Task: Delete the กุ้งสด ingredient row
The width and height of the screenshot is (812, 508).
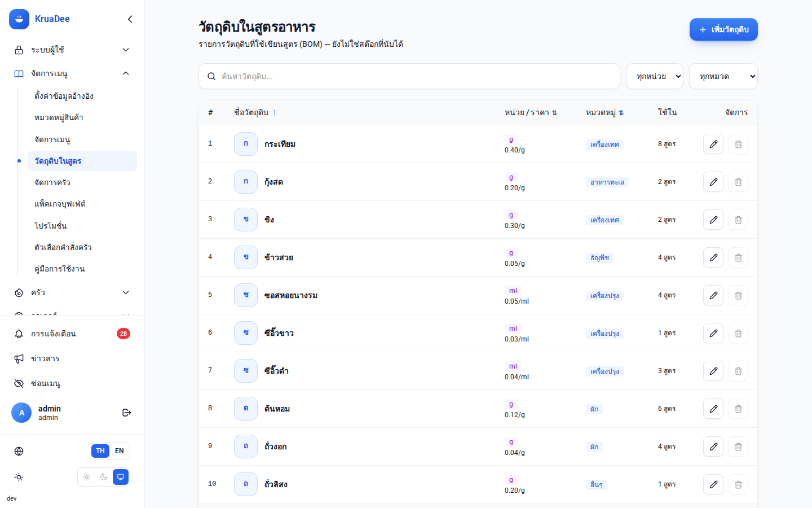Action: click(738, 182)
